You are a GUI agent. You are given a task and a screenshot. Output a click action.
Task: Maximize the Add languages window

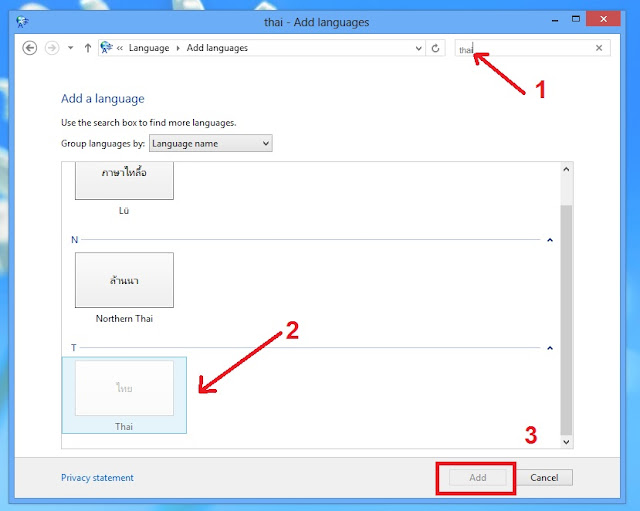coord(576,19)
